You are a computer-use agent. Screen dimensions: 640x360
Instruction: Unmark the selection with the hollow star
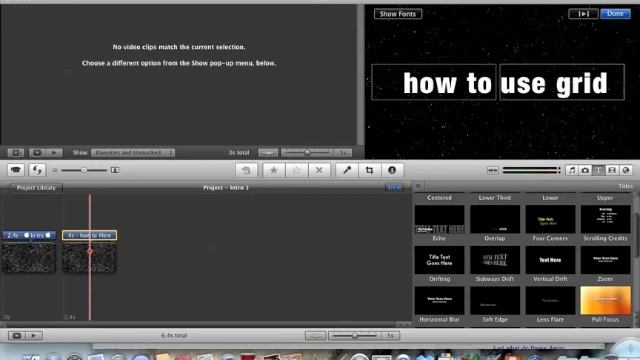tap(296, 170)
